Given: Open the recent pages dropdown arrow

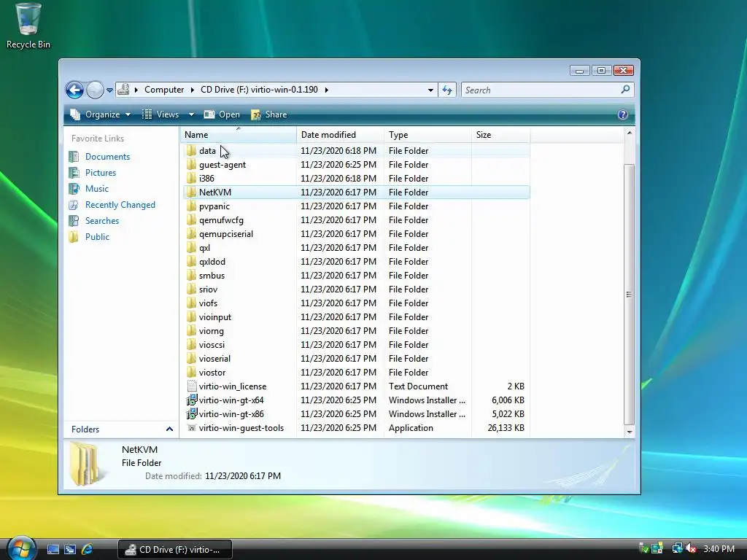Looking at the screenshot, I should pyautogui.click(x=109, y=90).
